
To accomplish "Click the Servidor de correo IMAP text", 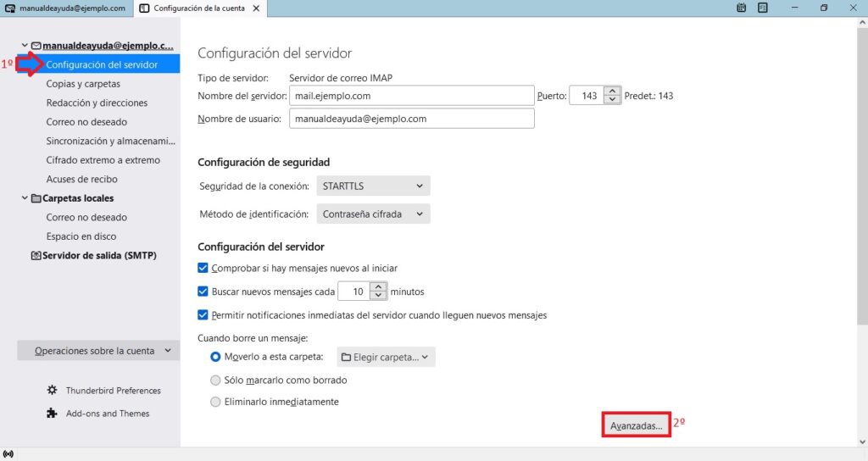I will (x=341, y=78).
